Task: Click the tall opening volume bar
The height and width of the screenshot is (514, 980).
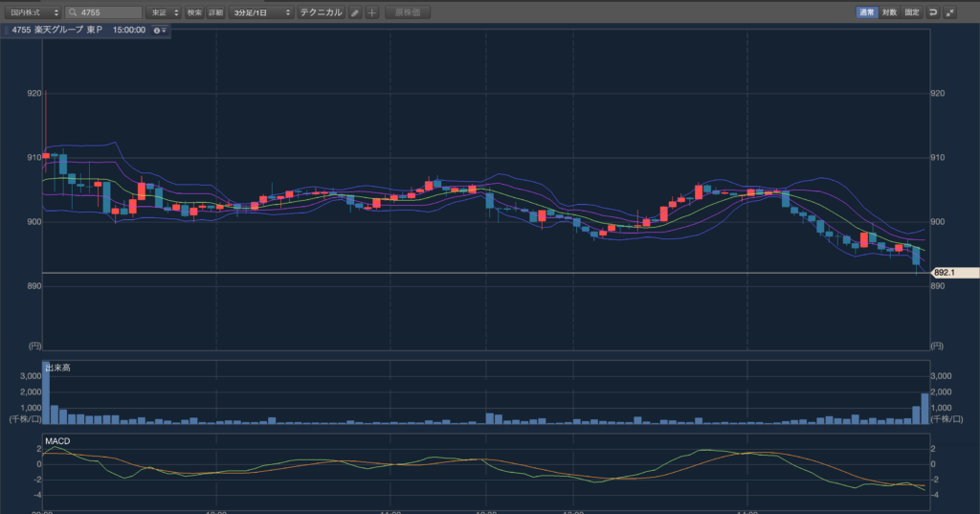Action: [x=46, y=392]
